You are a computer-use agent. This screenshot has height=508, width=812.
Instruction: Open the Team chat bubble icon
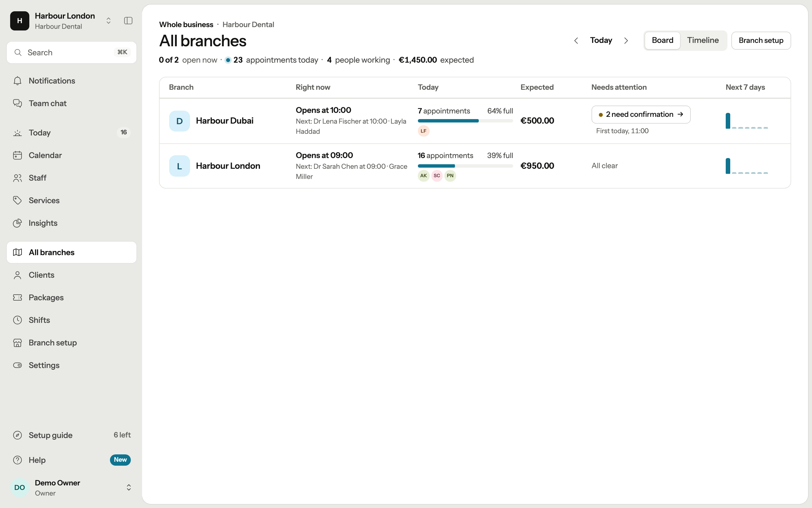pyautogui.click(x=17, y=103)
